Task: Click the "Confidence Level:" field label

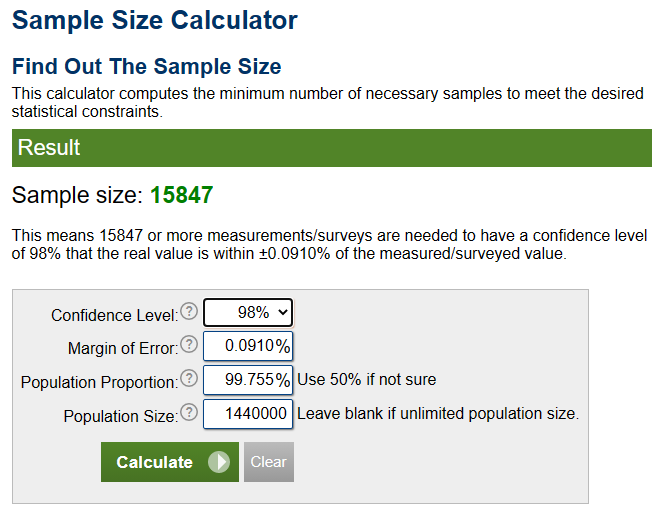Action: pos(114,315)
